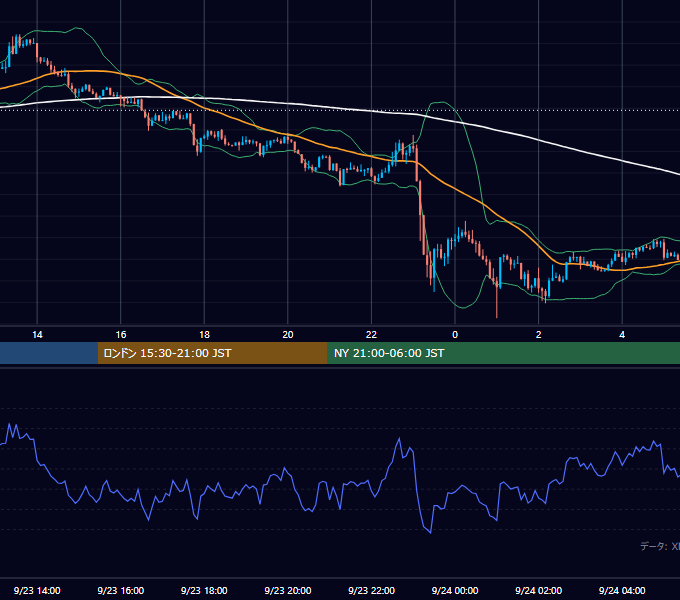Click the 9/23 18:00 label on oscillator axis
Image resolution: width=680 pixels, height=600 pixels.
pyautogui.click(x=204, y=590)
